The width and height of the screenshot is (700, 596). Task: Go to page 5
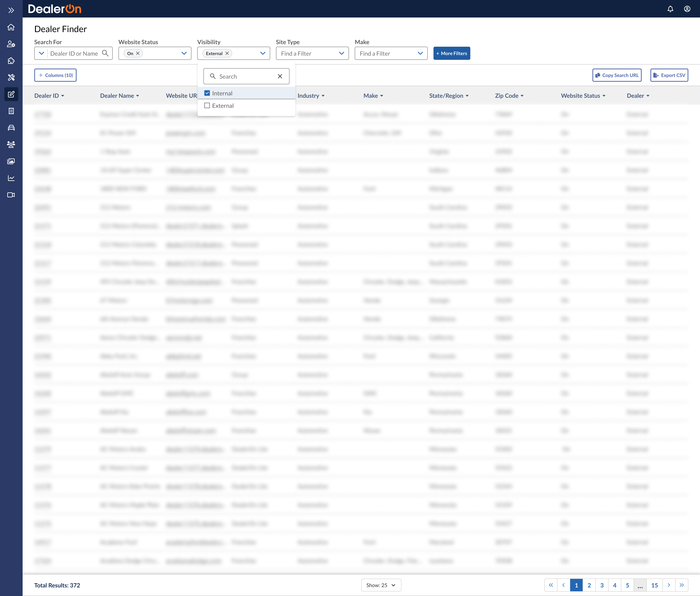pyautogui.click(x=628, y=585)
